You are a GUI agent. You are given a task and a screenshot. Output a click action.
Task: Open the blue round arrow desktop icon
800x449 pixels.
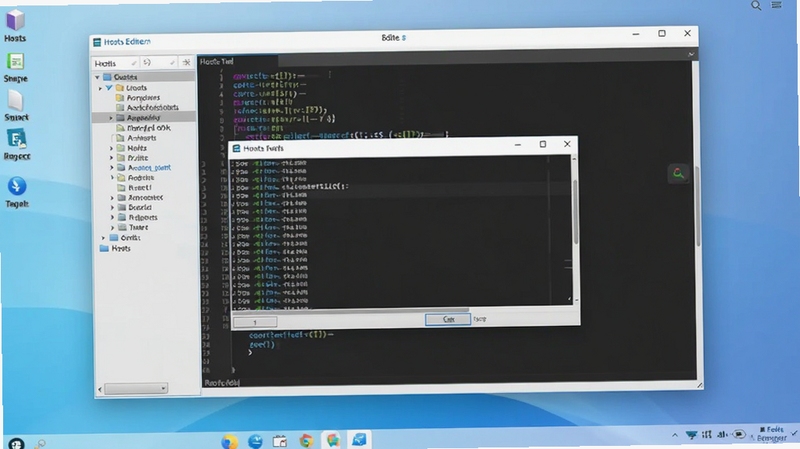16,186
